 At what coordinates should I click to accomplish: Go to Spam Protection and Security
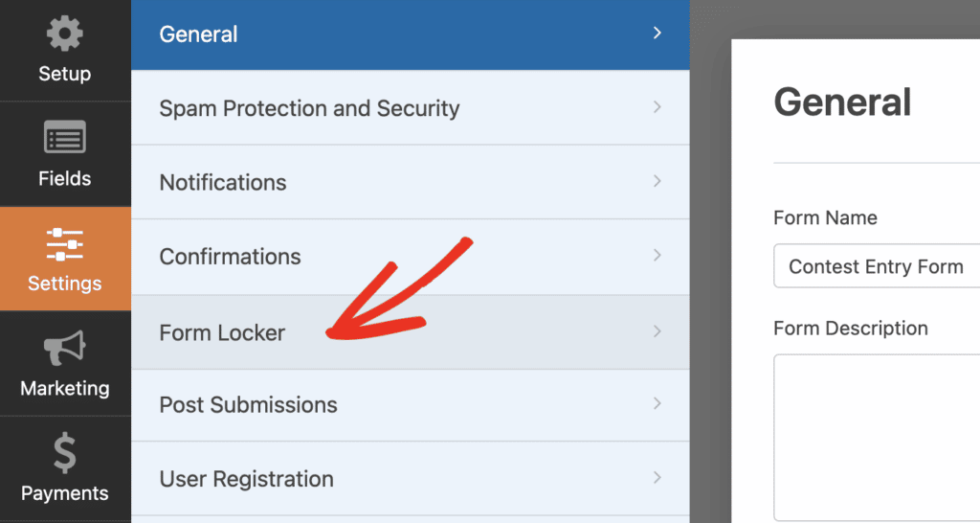(309, 108)
